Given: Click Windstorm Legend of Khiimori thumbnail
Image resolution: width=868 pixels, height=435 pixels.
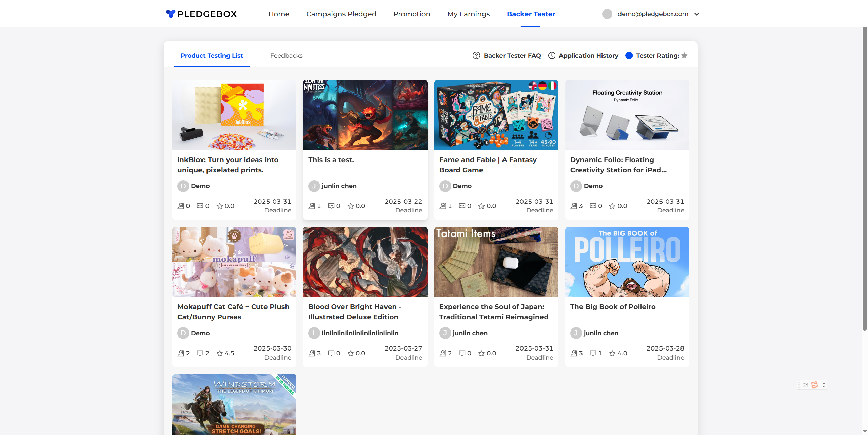Looking at the screenshot, I should click(234, 404).
